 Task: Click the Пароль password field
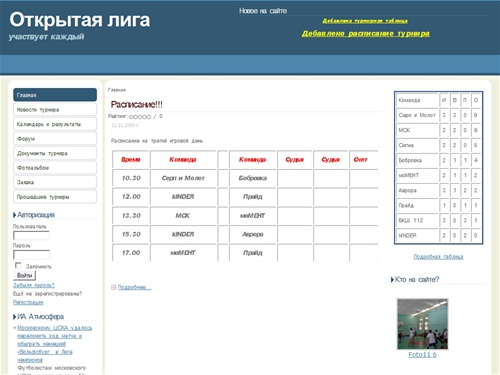pos(31,255)
